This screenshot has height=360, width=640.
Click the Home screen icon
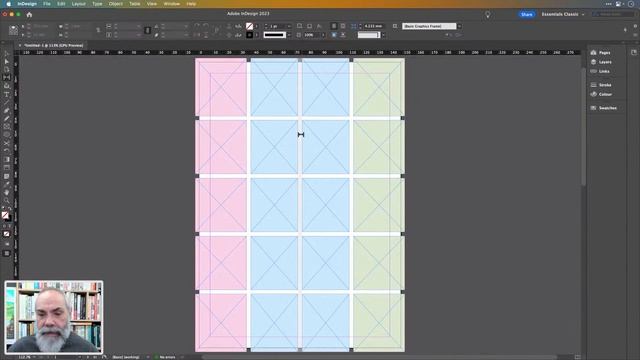point(29,14)
